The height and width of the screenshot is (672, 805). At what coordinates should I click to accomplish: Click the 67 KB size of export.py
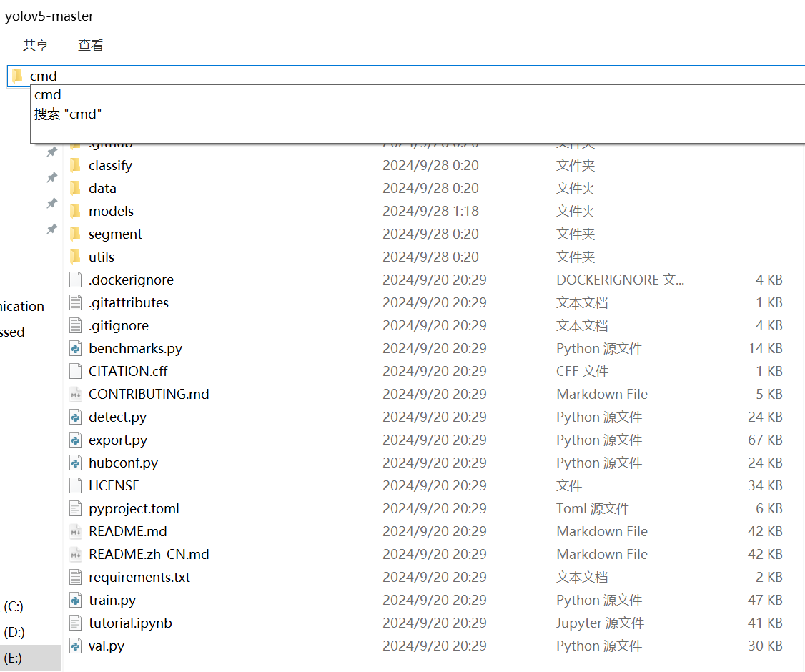pos(765,440)
